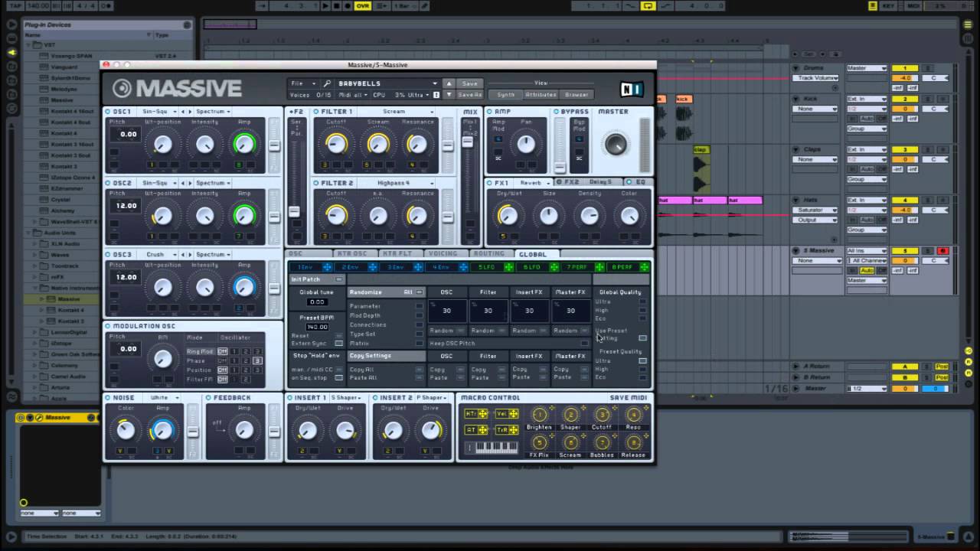
Task: Enable Keep OSC Pitch checkbox
Action: [x=585, y=344]
